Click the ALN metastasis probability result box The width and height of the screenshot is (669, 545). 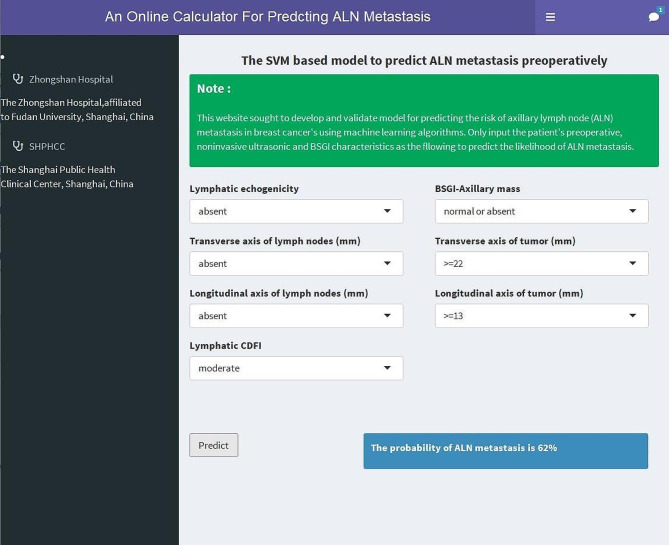506,451
